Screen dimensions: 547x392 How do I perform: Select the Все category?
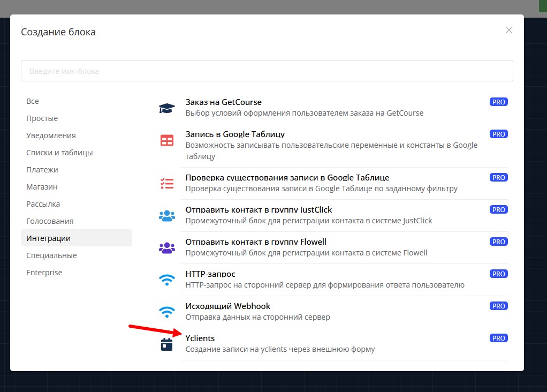(x=33, y=101)
